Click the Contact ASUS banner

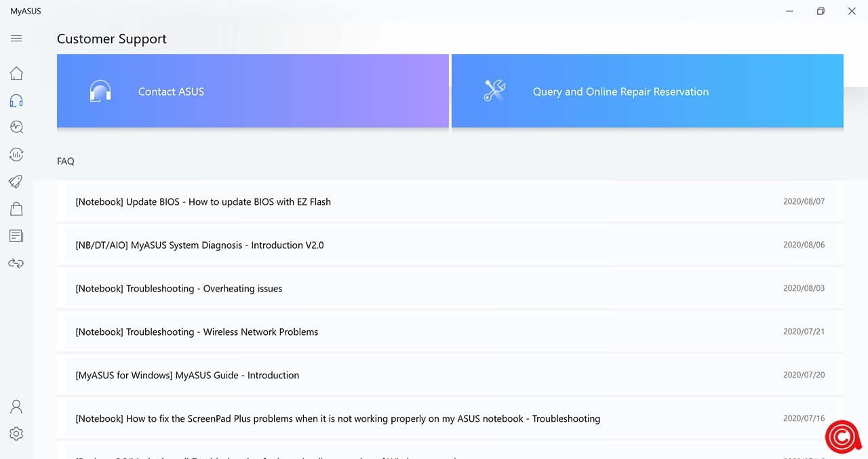tap(252, 92)
